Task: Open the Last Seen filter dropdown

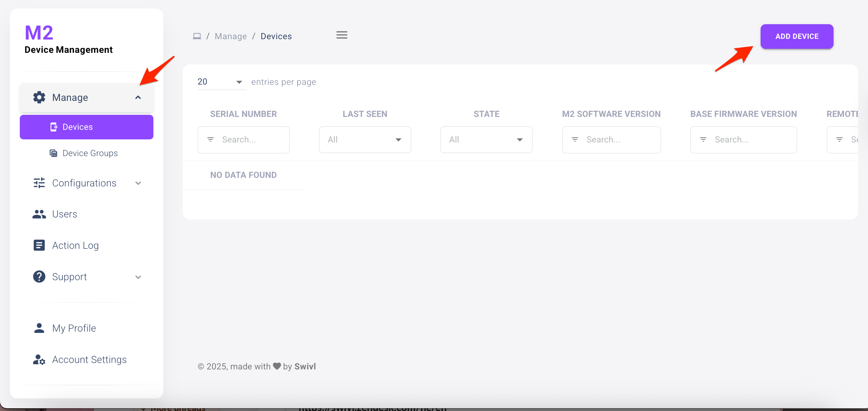Action: [365, 140]
